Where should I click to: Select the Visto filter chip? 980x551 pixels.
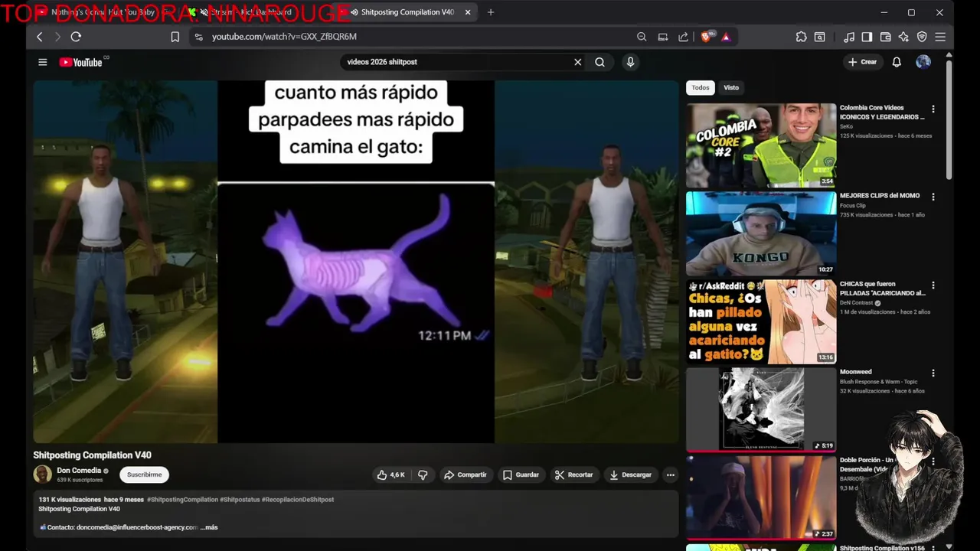pyautogui.click(x=731, y=88)
